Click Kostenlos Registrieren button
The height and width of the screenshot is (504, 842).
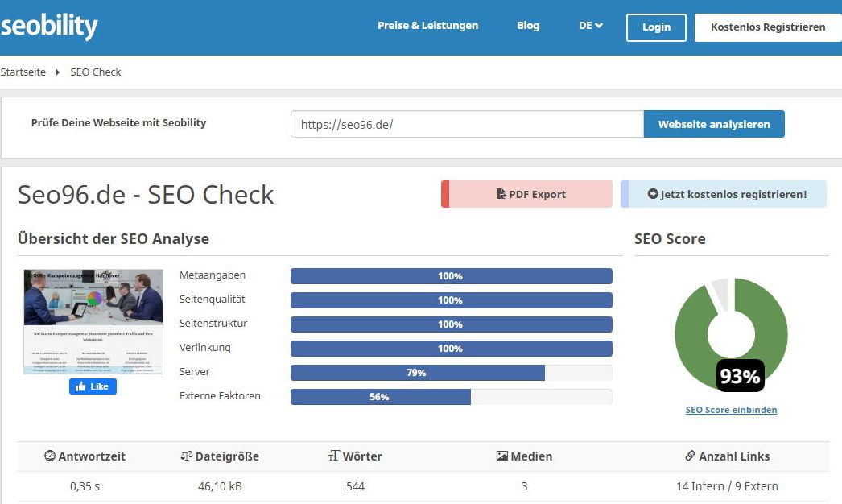tap(767, 27)
